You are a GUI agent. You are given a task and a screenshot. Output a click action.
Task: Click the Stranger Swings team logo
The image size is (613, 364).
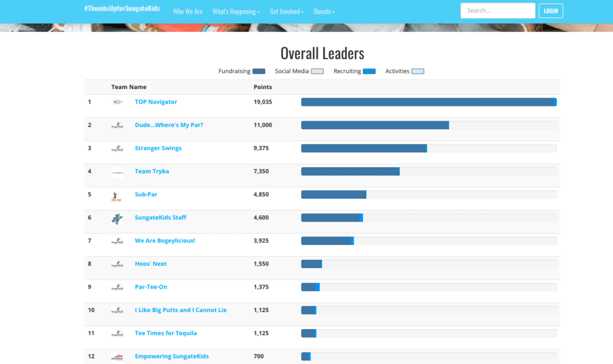[117, 148]
